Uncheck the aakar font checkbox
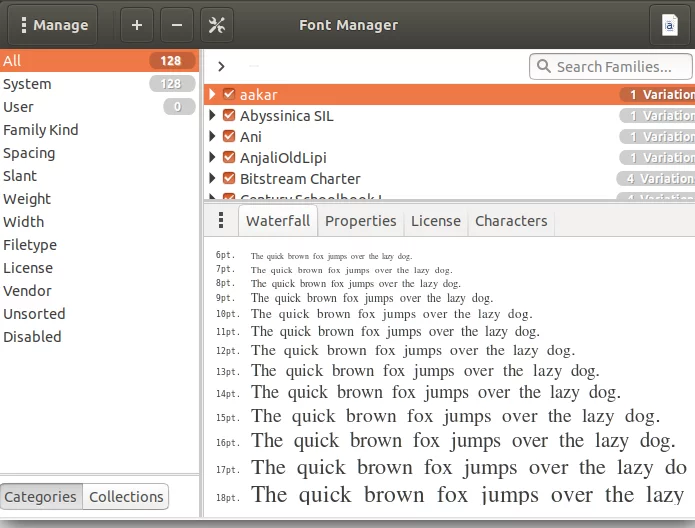 tap(229, 95)
